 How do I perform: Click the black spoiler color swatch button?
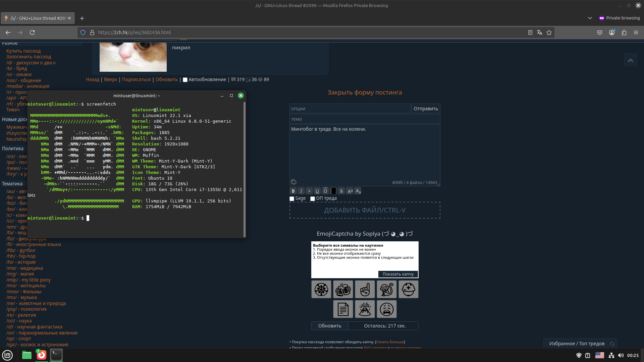click(x=334, y=191)
